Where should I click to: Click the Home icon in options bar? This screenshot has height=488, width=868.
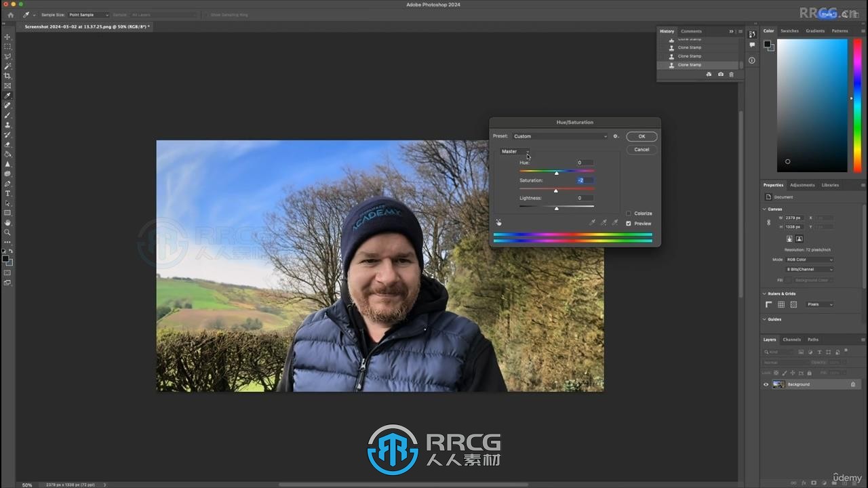tap(10, 14)
